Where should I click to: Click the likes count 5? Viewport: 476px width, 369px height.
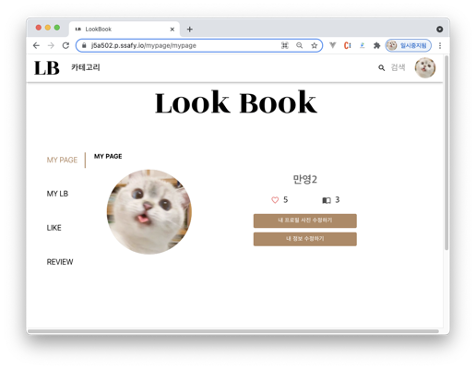[x=286, y=200]
